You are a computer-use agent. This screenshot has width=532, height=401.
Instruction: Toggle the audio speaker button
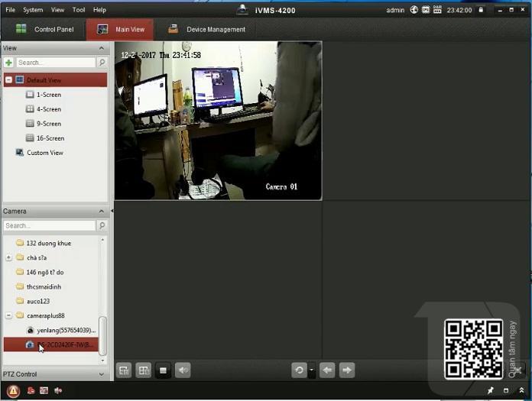click(183, 370)
